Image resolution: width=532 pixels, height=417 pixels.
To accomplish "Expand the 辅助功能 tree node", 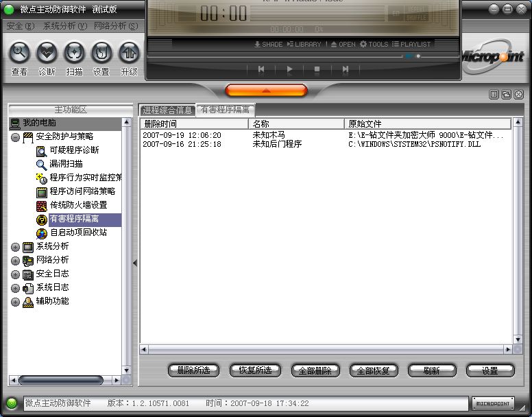I will point(15,302).
